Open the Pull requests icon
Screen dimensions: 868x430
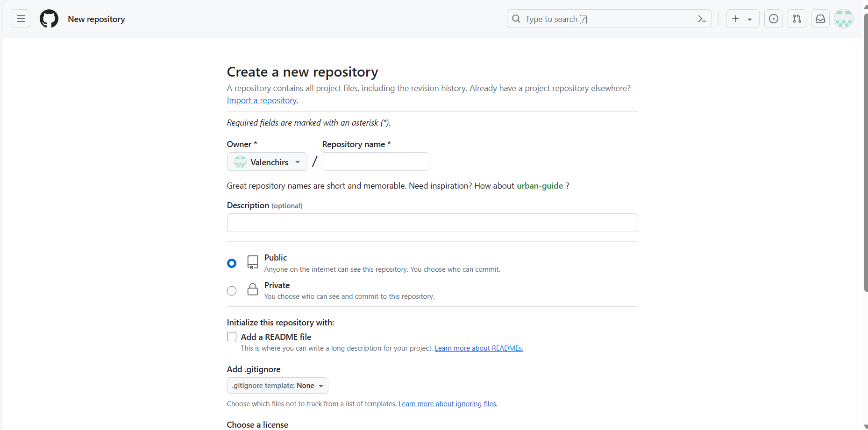pos(797,19)
